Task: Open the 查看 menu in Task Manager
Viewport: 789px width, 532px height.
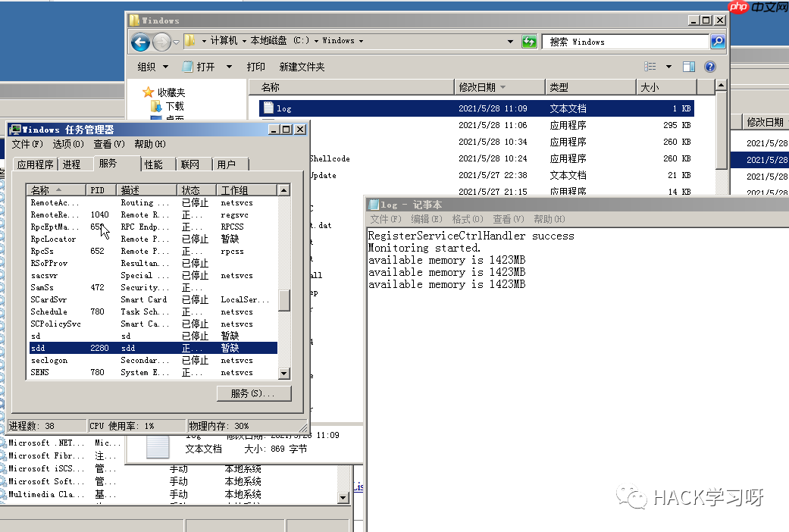Action: (108, 144)
